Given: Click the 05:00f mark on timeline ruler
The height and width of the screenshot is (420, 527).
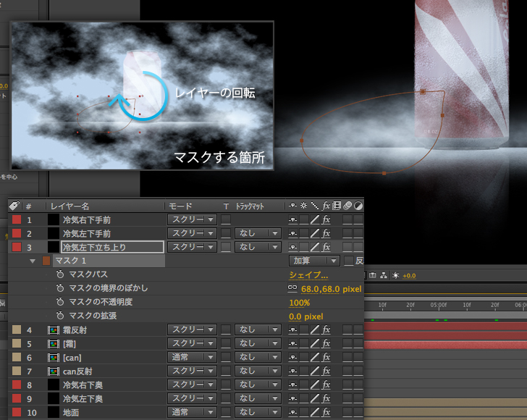Looking at the screenshot, I should coord(439,306).
